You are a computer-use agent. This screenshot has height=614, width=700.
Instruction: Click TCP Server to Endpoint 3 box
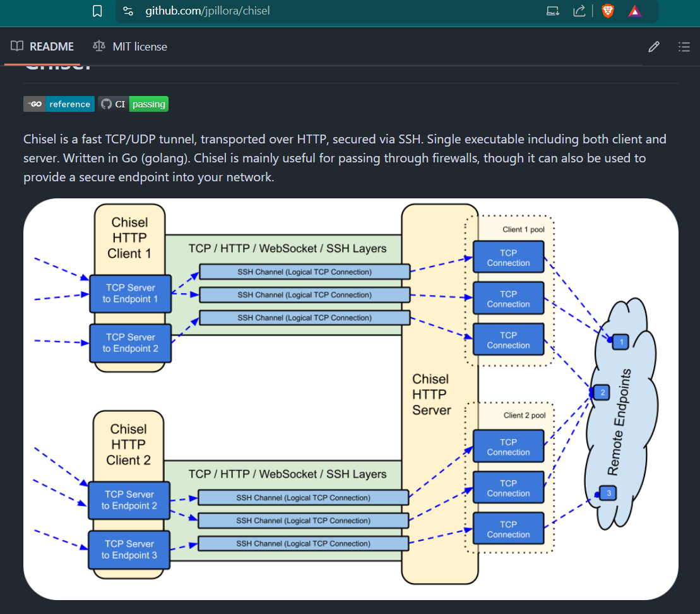[x=129, y=550]
